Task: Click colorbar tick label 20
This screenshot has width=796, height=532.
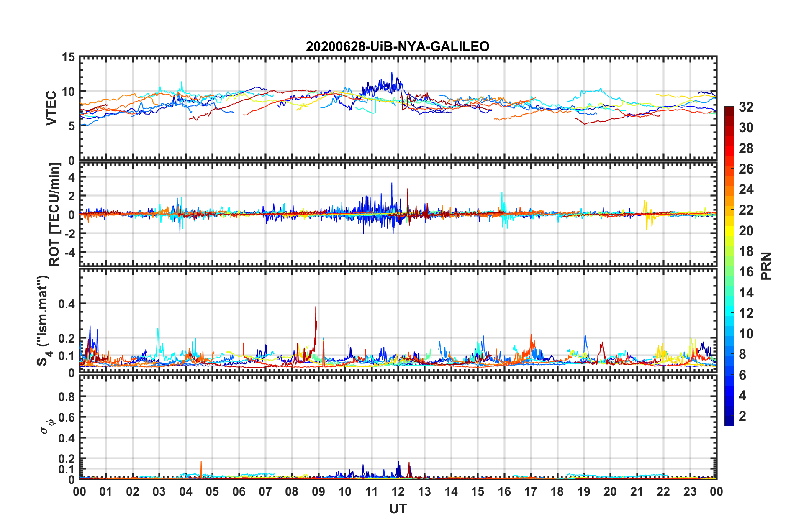Action: pos(746,231)
